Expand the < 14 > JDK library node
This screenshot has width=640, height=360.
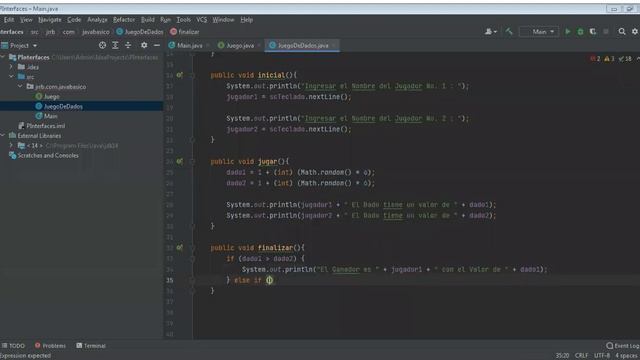click(11, 145)
